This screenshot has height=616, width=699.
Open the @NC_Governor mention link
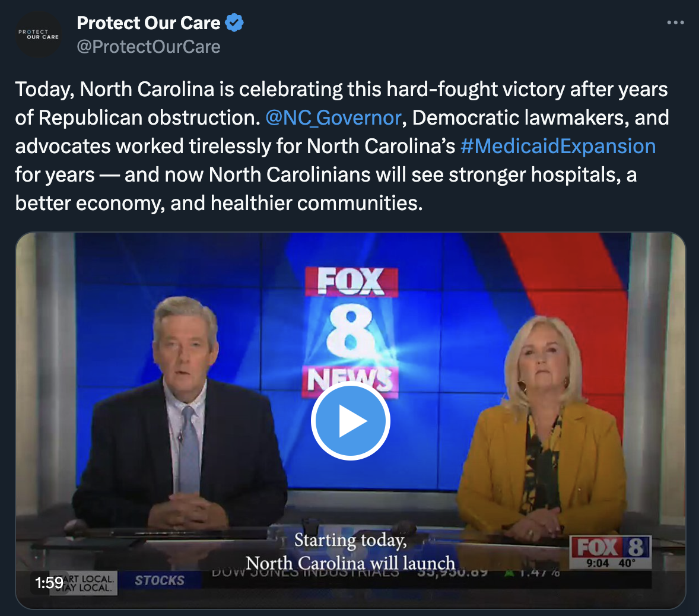tap(333, 118)
